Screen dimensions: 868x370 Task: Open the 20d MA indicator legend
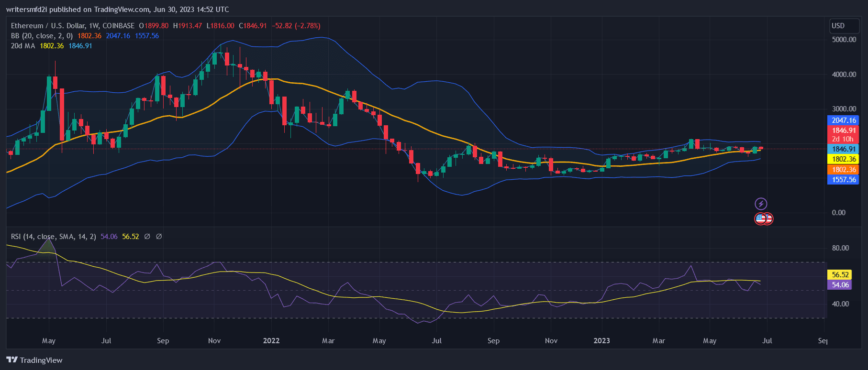click(23, 46)
